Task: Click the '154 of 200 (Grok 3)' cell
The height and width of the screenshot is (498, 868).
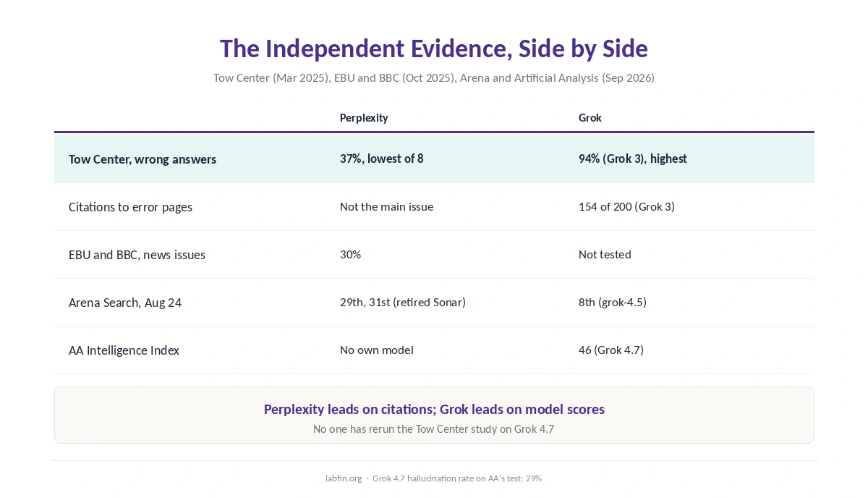Action: click(x=626, y=206)
